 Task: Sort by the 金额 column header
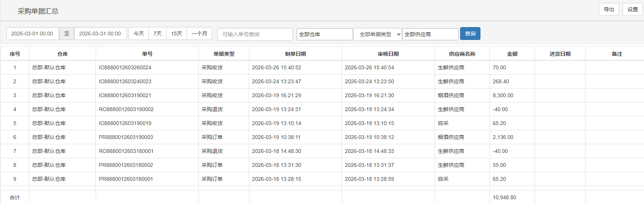point(512,54)
